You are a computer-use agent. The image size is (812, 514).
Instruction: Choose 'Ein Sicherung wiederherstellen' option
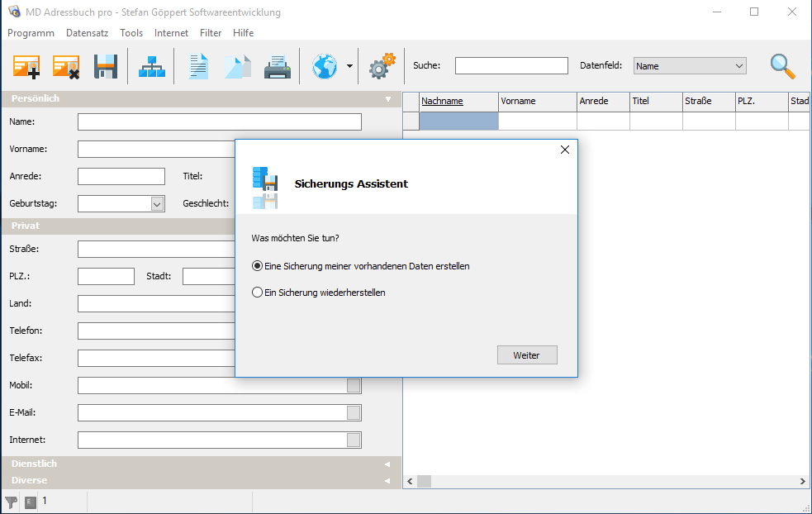258,293
